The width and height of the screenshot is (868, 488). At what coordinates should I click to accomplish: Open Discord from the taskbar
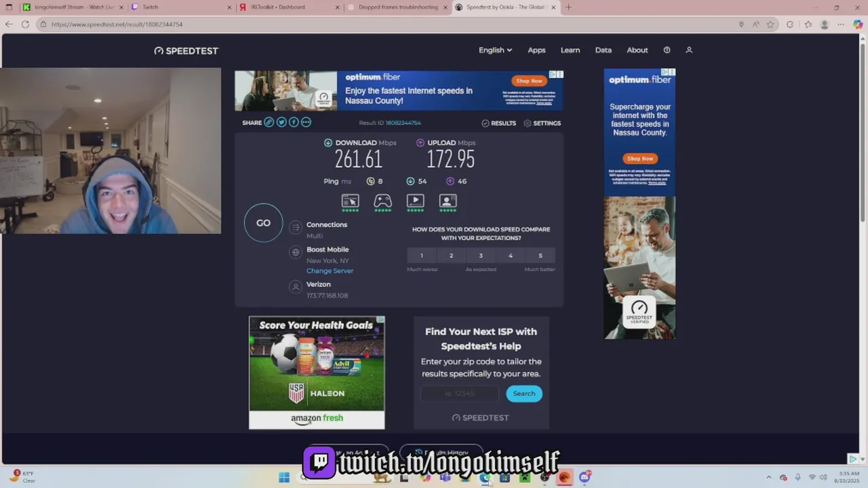(x=585, y=478)
